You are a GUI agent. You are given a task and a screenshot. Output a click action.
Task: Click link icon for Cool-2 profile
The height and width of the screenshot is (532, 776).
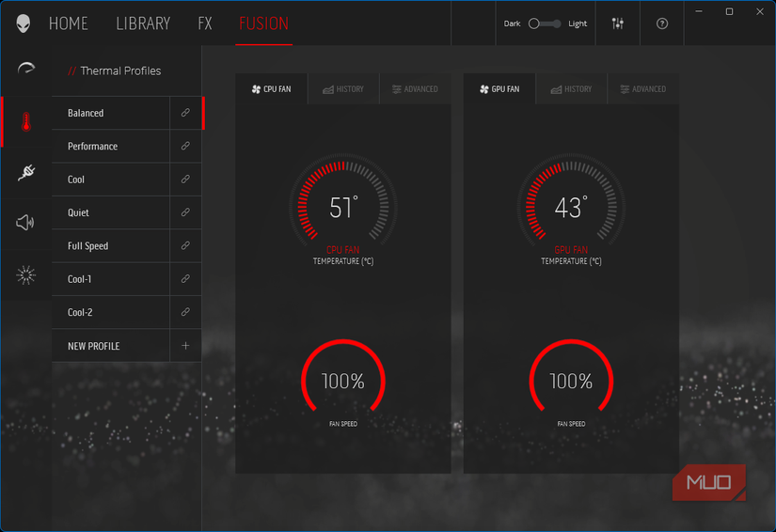coord(185,312)
